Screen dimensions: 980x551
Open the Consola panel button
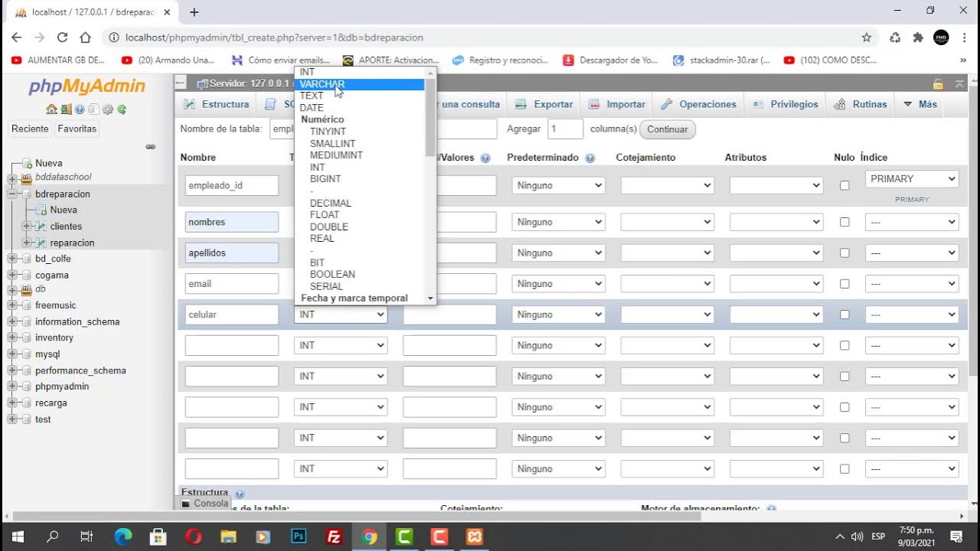coord(204,504)
